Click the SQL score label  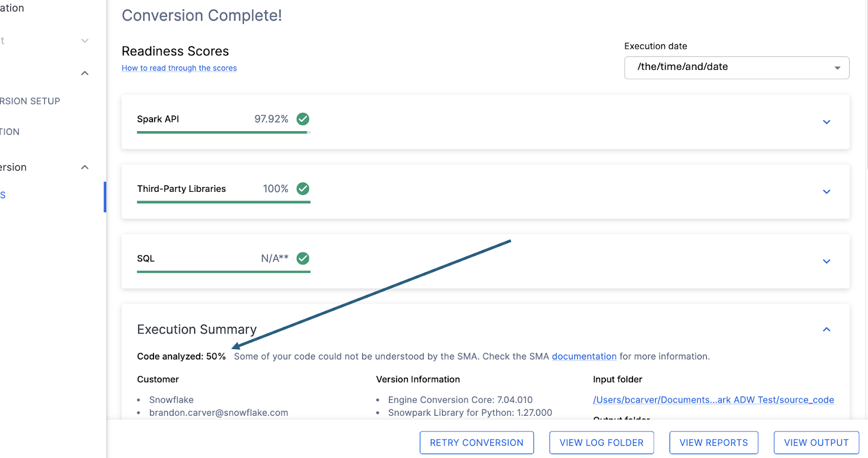[146, 259]
